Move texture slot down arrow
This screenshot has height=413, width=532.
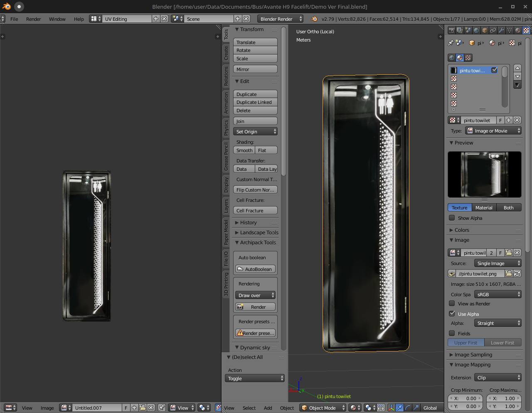pos(517,76)
